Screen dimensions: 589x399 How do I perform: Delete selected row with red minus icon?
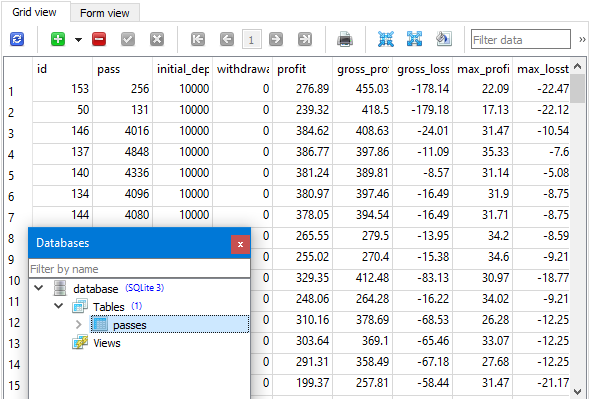coord(99,39)
